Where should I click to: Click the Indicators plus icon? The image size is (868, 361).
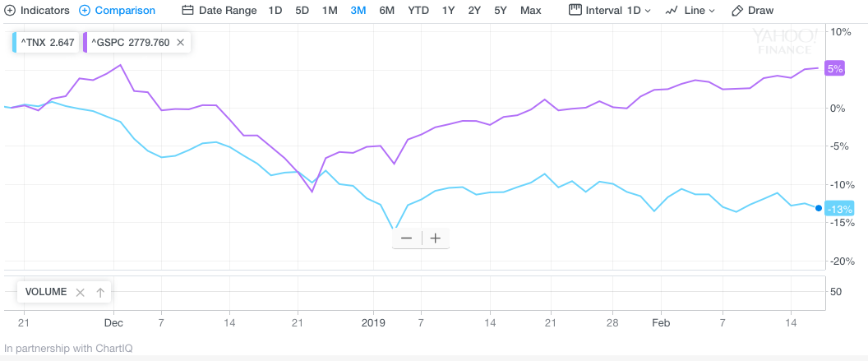pyautogui.click(x=9, y=11)
